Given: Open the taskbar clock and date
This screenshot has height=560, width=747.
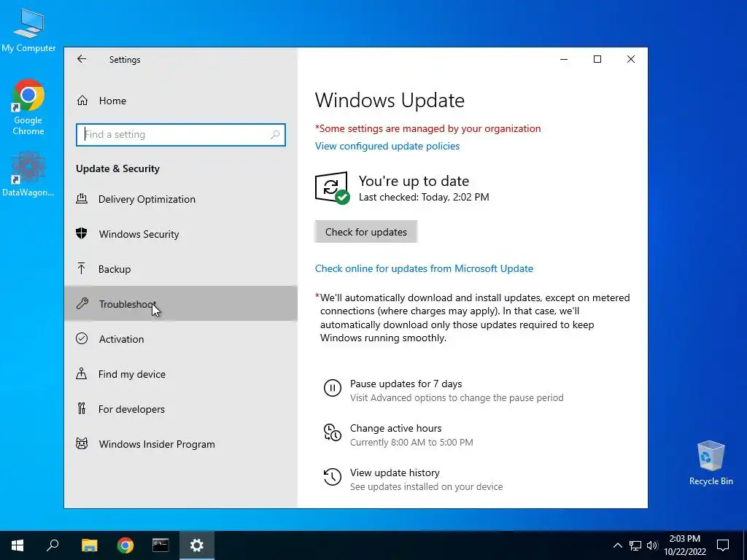Looking at the screenshot, I should [684, 545].
